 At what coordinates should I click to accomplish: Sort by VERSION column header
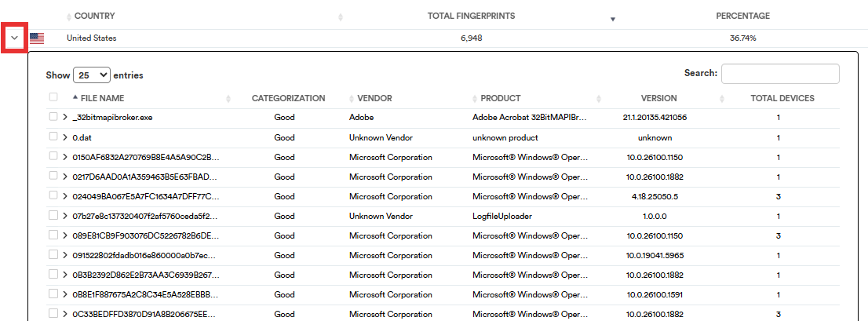coord(658,98)
